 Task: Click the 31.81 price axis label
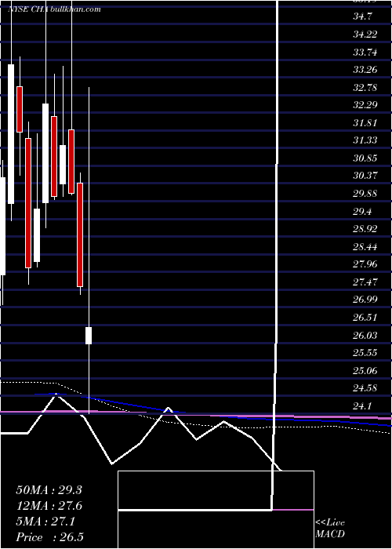[x=365, y=122]
